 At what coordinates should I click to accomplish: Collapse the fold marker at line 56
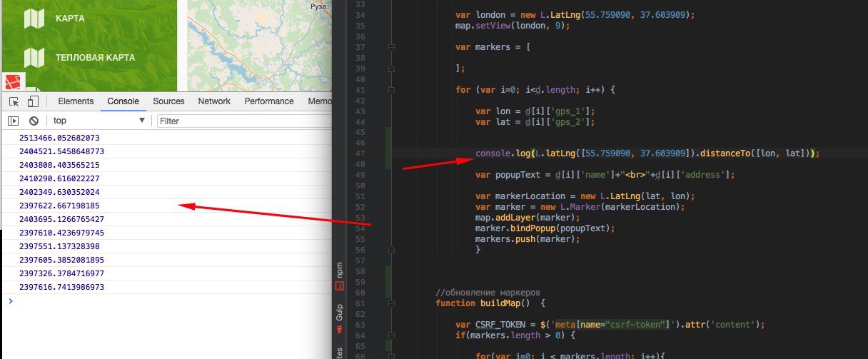pyautogui.click(x=391, y=250)
